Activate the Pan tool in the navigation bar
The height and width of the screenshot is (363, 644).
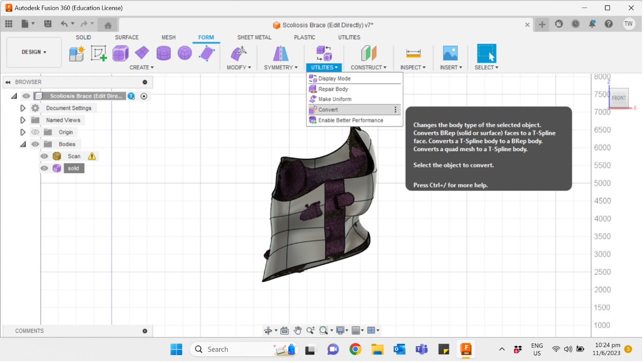pos(298,330)
